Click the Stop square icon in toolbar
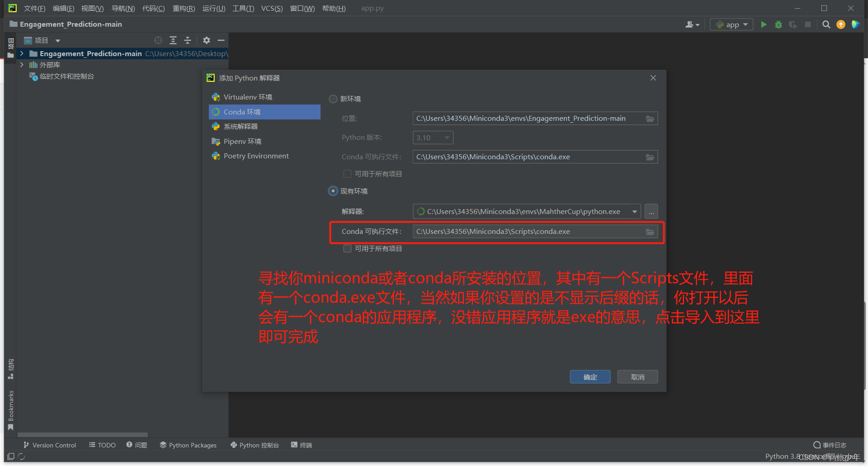The image size is (868, 466). (808, 24)
